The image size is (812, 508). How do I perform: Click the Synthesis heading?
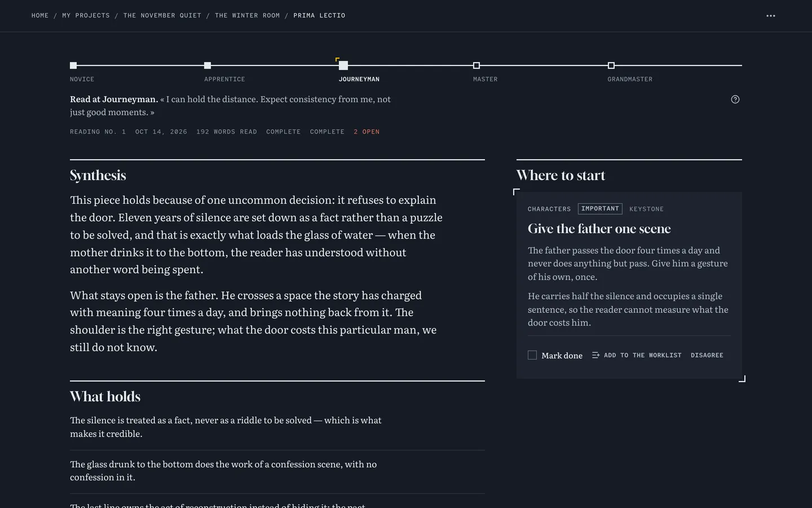pos(98,176)
